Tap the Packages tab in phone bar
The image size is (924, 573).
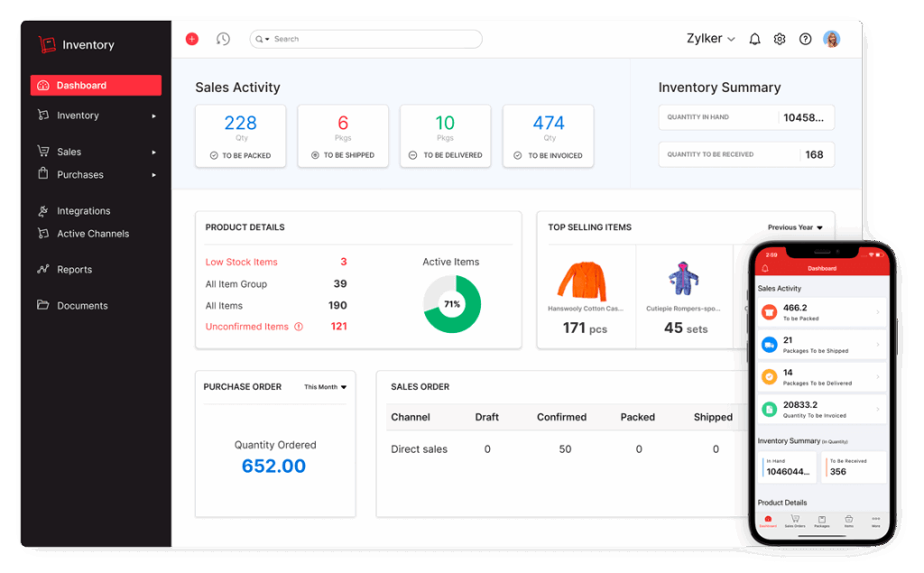point(821,522)
